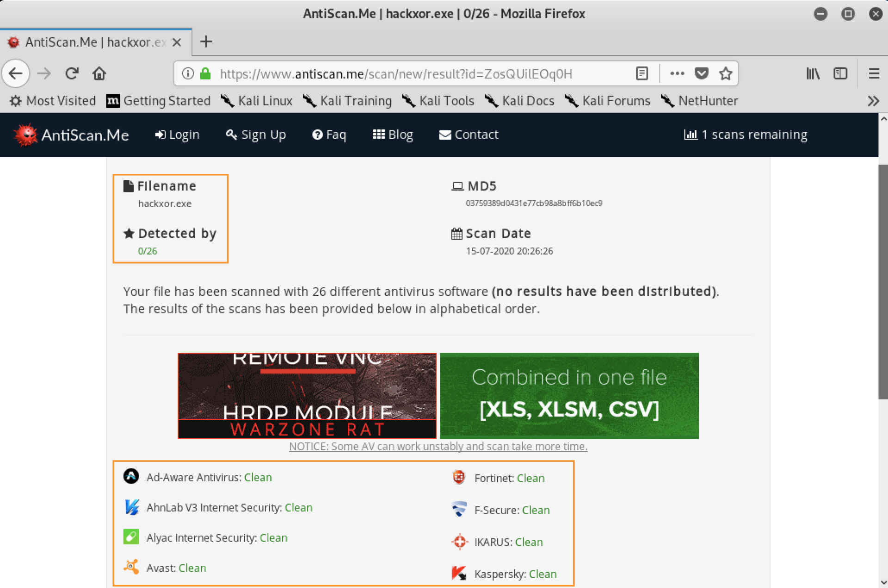The height and width of the screenshot is (588, 888).
Task: Click the 0/26 detection count
Action: click(x=148, y=251)
